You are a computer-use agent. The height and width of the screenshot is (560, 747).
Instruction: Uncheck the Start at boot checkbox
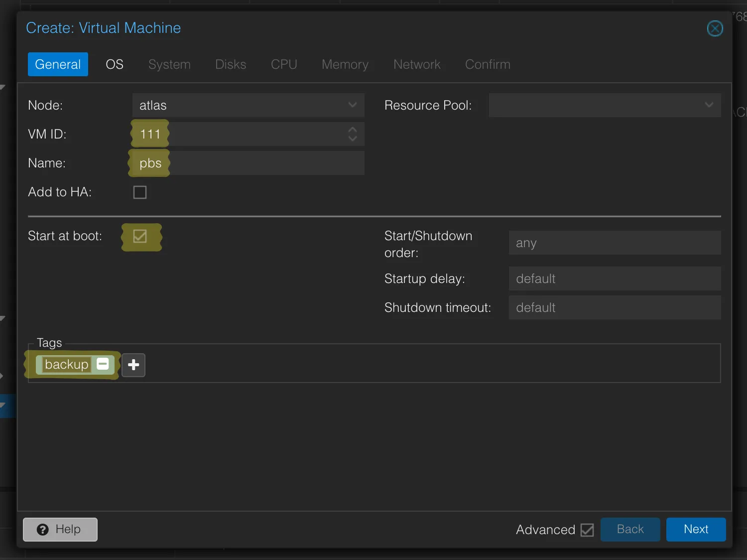140,236
